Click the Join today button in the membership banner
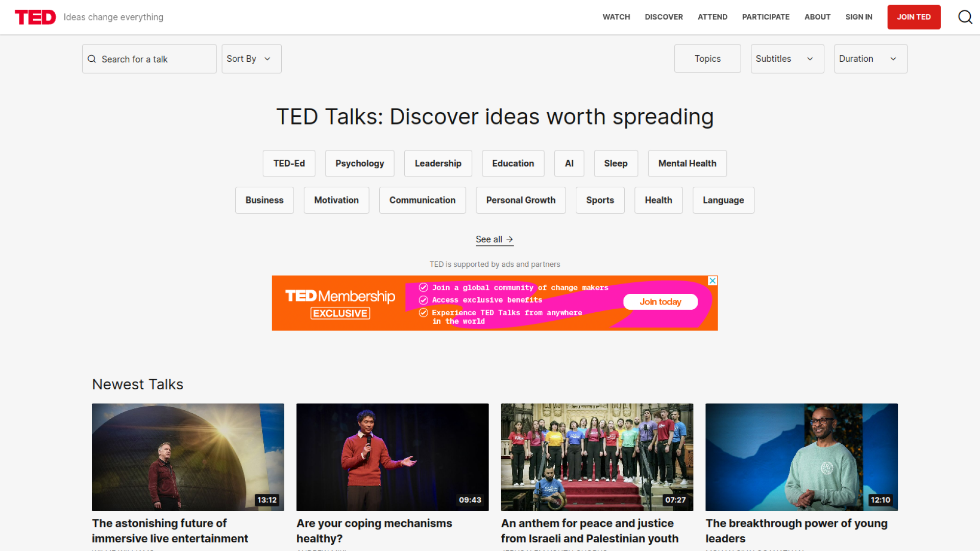Viewport: 980px width, 551px height. coord(660,302)
